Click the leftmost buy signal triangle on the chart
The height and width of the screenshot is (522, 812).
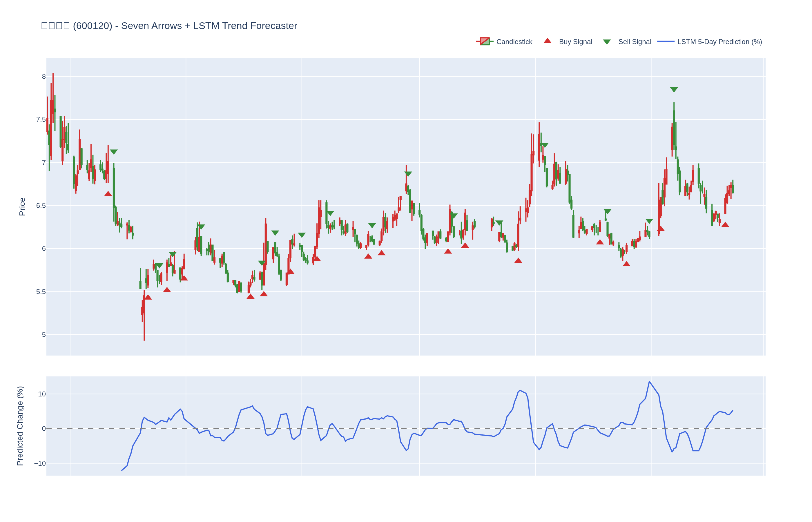pos(108,193)
